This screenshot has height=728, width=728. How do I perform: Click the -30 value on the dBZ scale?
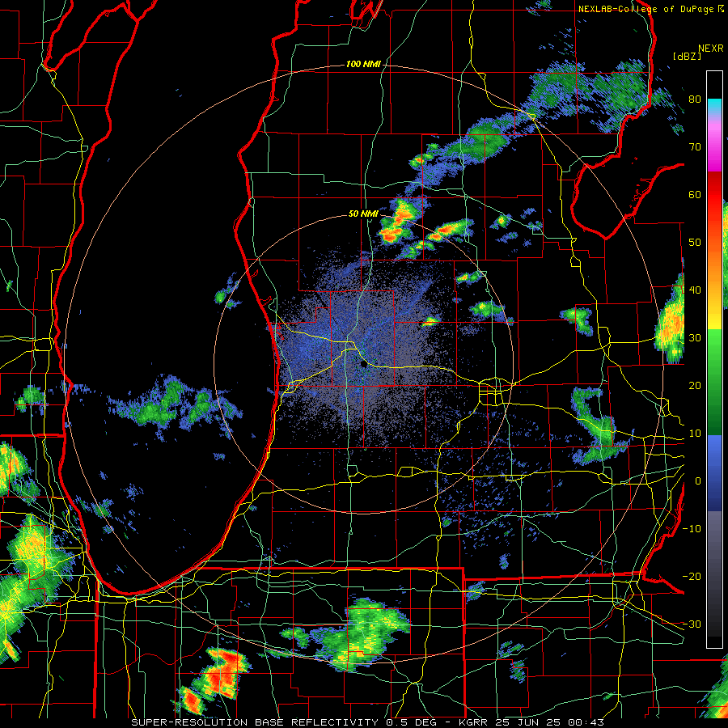692,624
